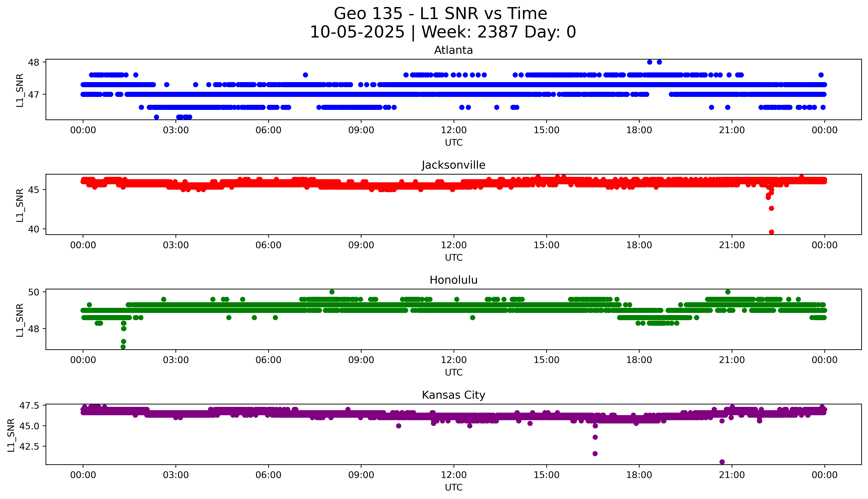Viewport: 868px width, 499px height.
Task: Click the date line '10-05-2025 | Week: 2387 Day: 0'
Action: [x=443, y=32]
